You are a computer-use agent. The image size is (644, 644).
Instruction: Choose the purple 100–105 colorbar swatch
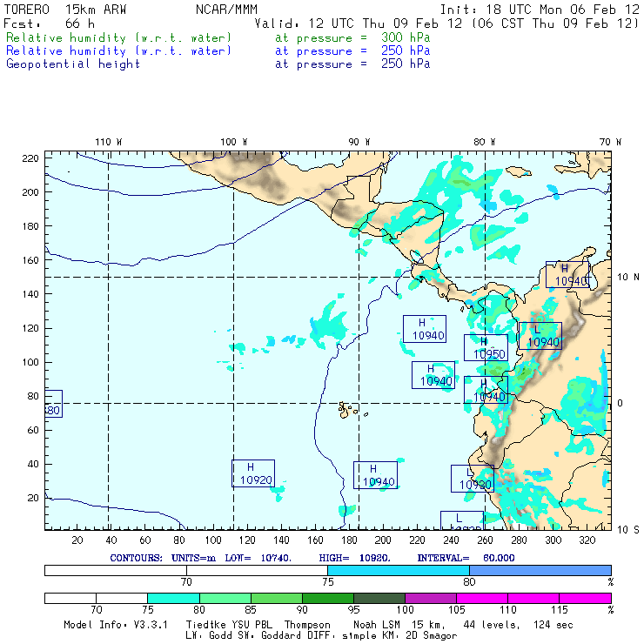pos(431,598)
